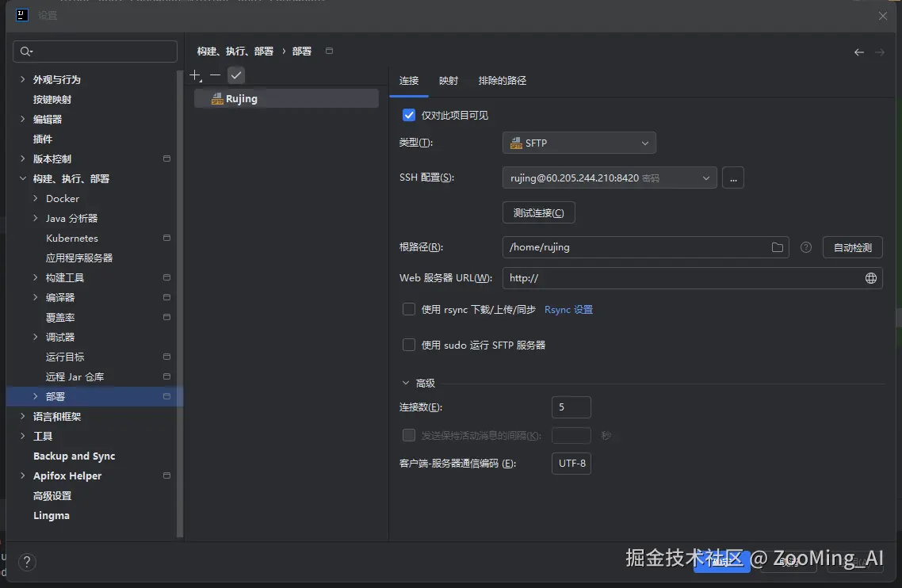The height and width of the screenshot is (588, 902).
Task: Expand 编辑器 tree node
Action: [23, 119]
